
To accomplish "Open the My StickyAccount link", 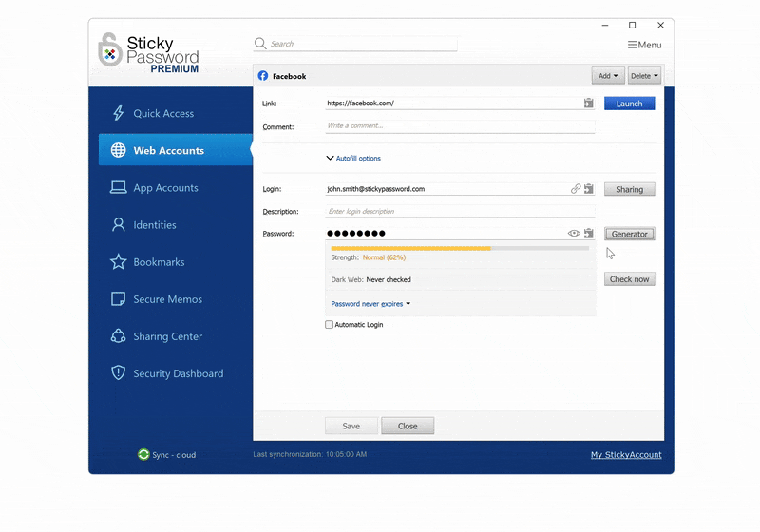I will click(626, 455).
